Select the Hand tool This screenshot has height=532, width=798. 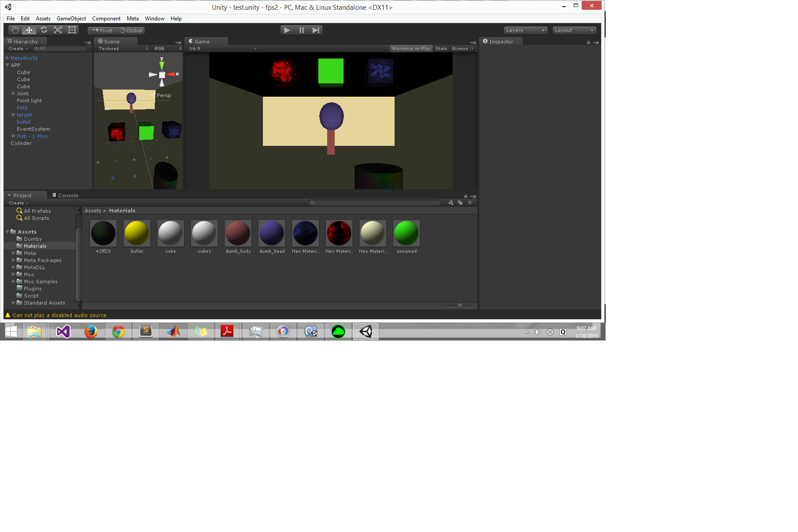pos(15,30)
